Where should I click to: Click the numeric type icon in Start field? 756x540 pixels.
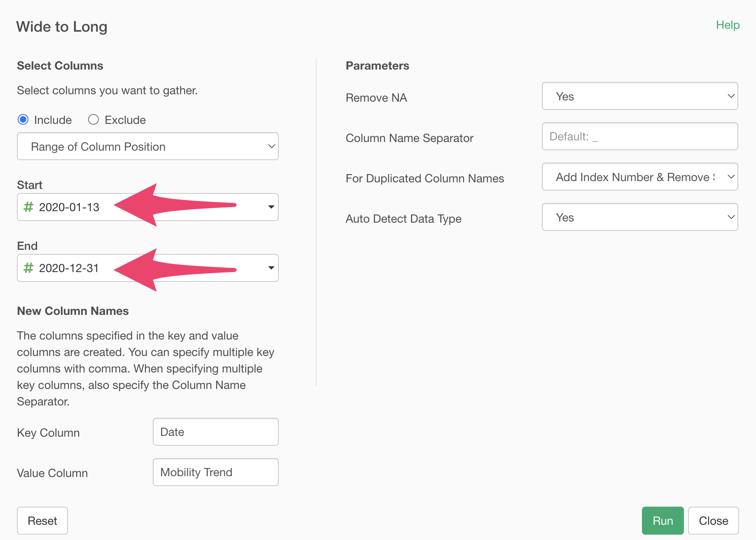pyautogui.click(x=28, y=207)
